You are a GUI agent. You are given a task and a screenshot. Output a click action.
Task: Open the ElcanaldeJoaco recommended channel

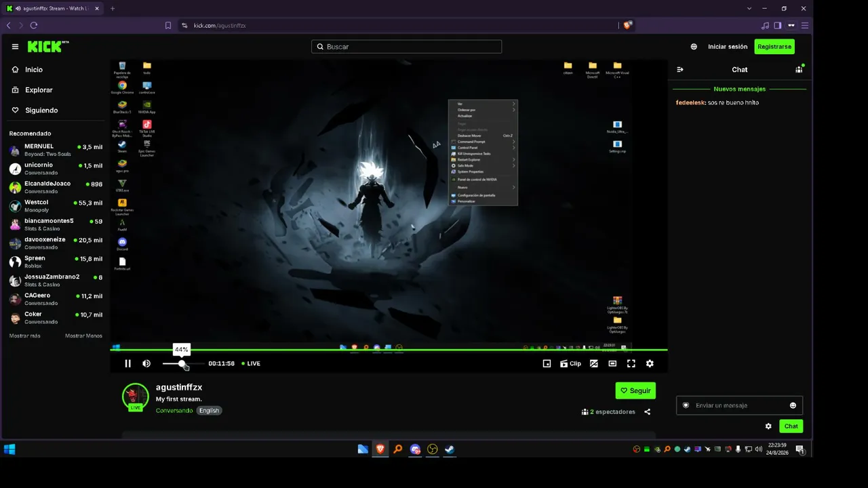[56, 187]
